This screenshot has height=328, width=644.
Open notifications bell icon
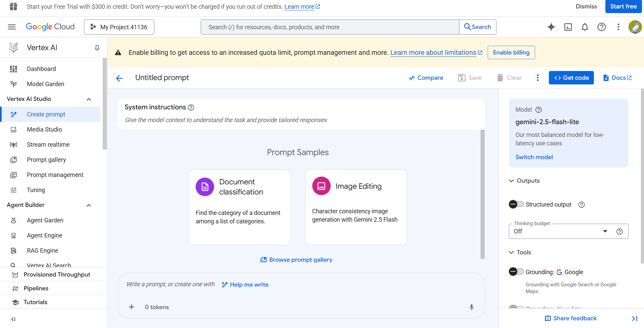(585, 27)
